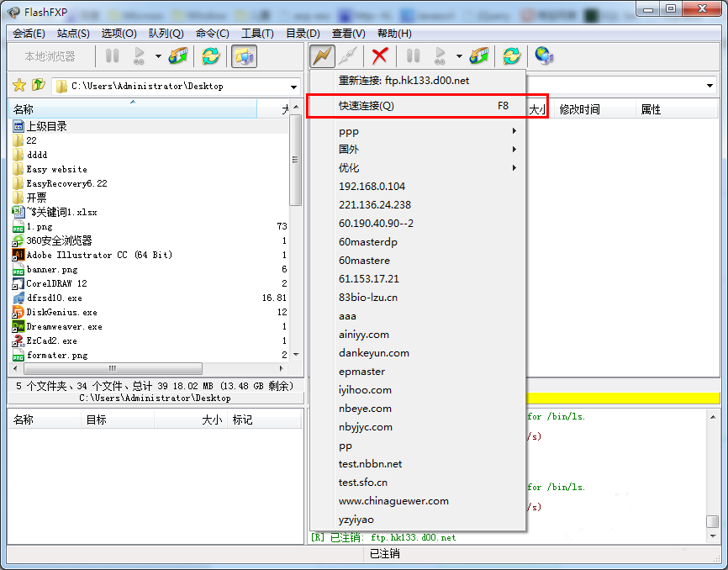Click the Disconnect plug icon
This screenshot has height=570, width=728.
coord(347,56)
